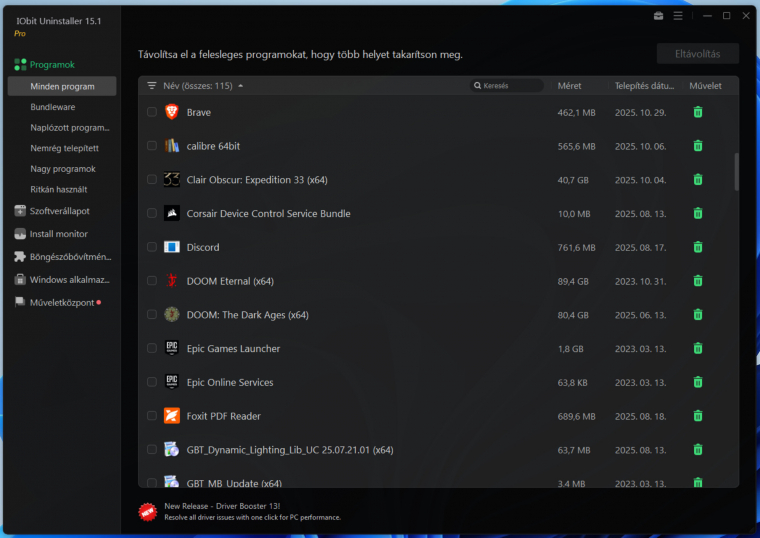760x538 pixels.
Task: Tick the Corsair Device Control Service checkbox
Action: (152, 213)
